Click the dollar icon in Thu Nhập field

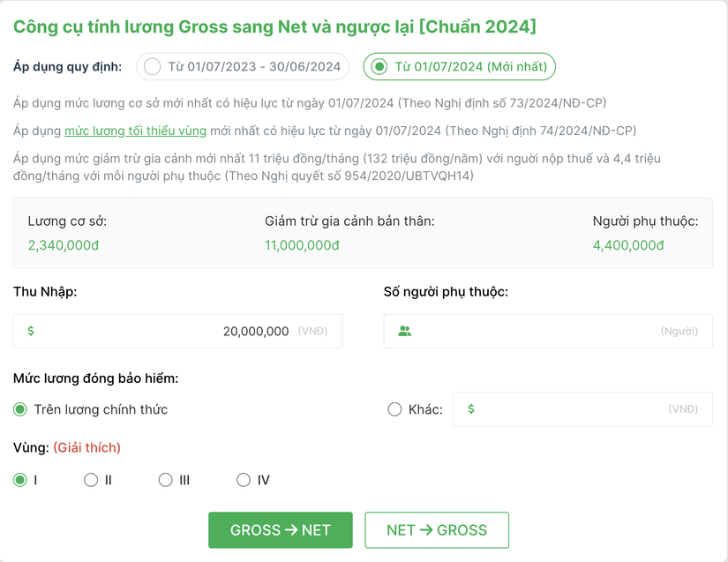tap(31, 331)
